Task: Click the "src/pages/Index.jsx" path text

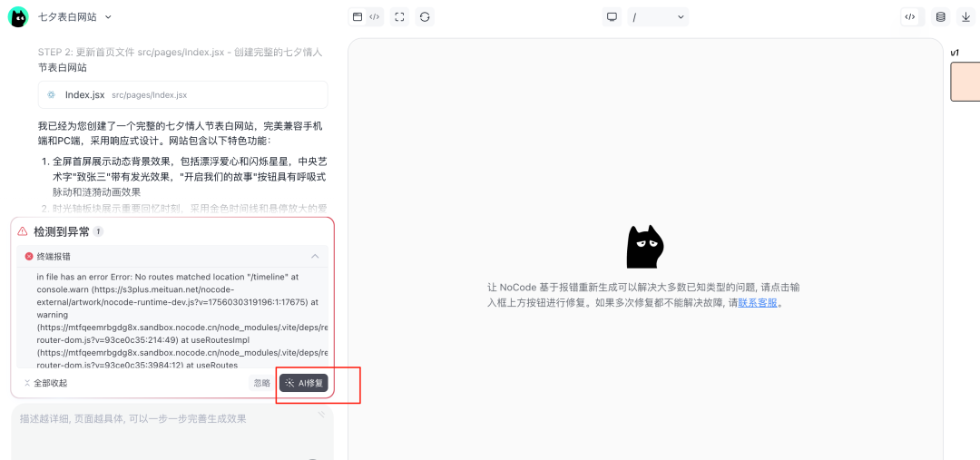Action: (150, 95)
